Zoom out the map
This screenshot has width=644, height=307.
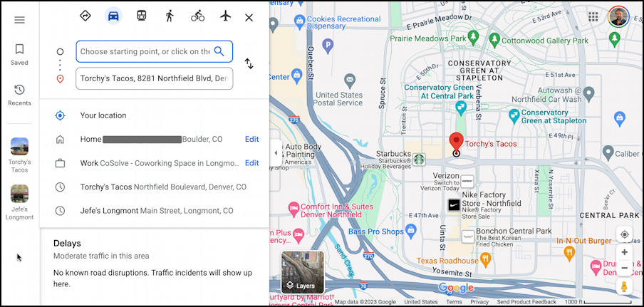pos(624,268)
